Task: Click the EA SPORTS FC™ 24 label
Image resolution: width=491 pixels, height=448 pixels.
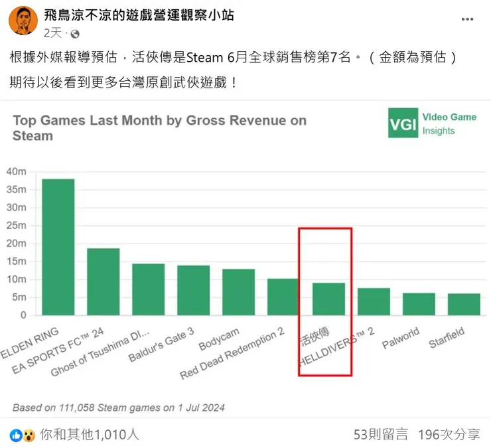Action: [58, 350]
